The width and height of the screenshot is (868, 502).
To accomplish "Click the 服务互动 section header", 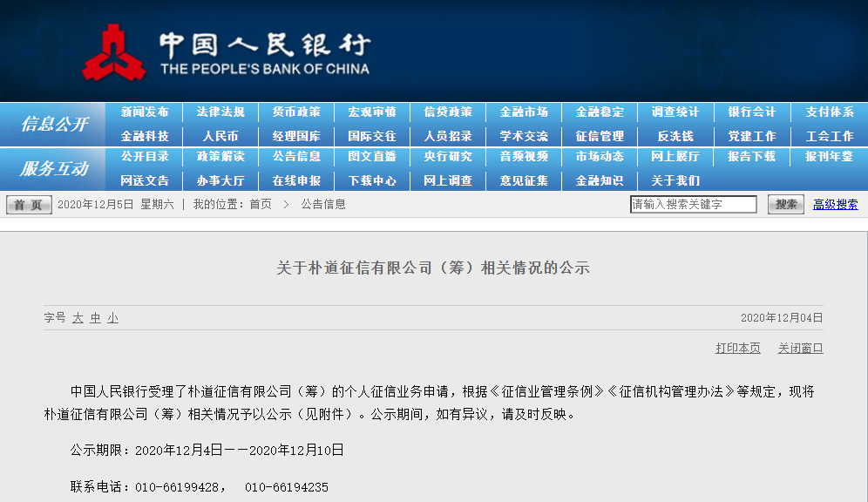I will click(54, 168).
